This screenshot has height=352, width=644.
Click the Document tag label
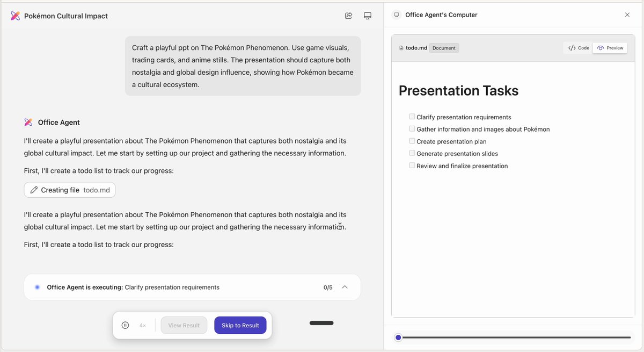[x=444, y=48]
